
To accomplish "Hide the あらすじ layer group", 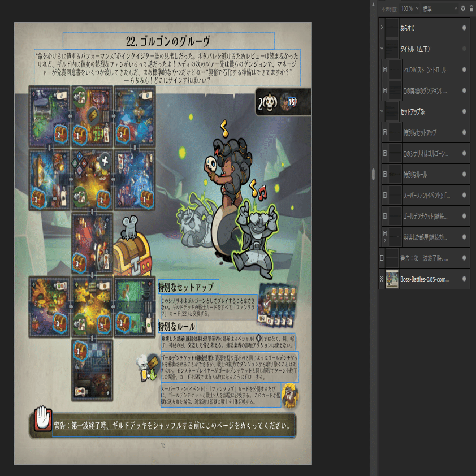I will pyautogui.click(x=464, y=28).
